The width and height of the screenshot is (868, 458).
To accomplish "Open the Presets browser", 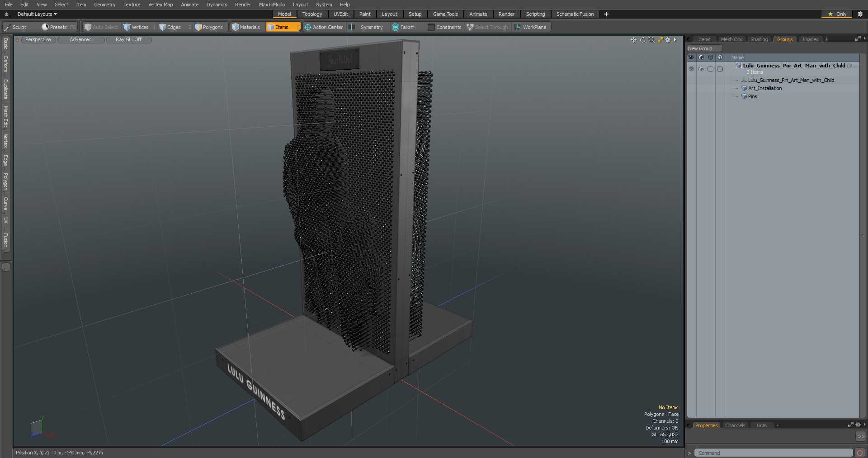I will 58,27.
